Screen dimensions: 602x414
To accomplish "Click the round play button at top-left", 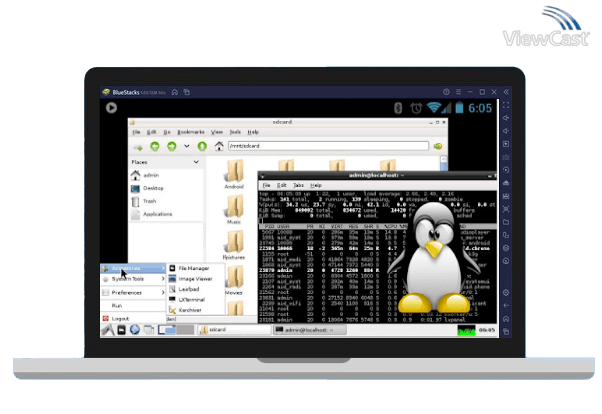I will click(111, 108).
